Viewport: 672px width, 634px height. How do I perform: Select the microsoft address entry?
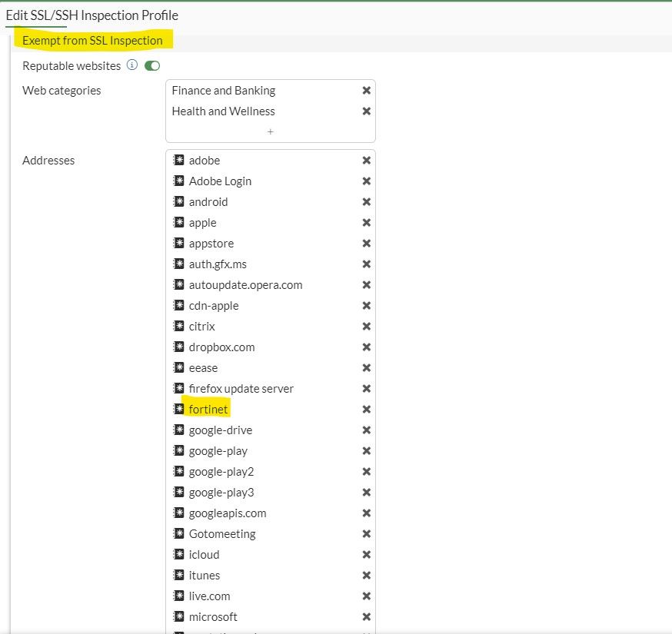213,617
